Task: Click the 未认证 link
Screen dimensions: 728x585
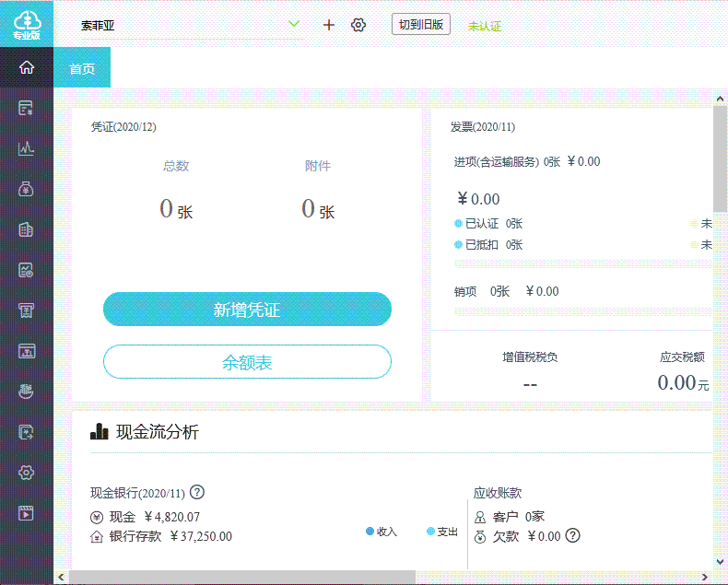Action: (x=484, y=26)
